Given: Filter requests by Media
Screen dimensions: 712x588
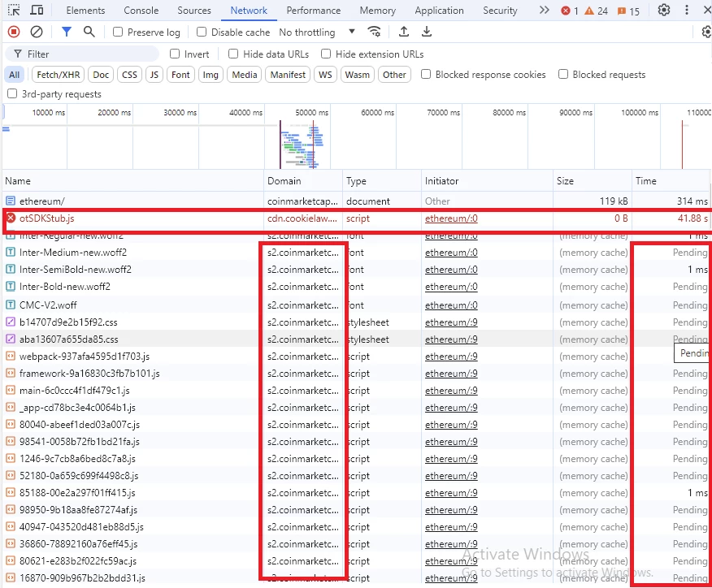Looking at the screenshot, I should point(245,75).
